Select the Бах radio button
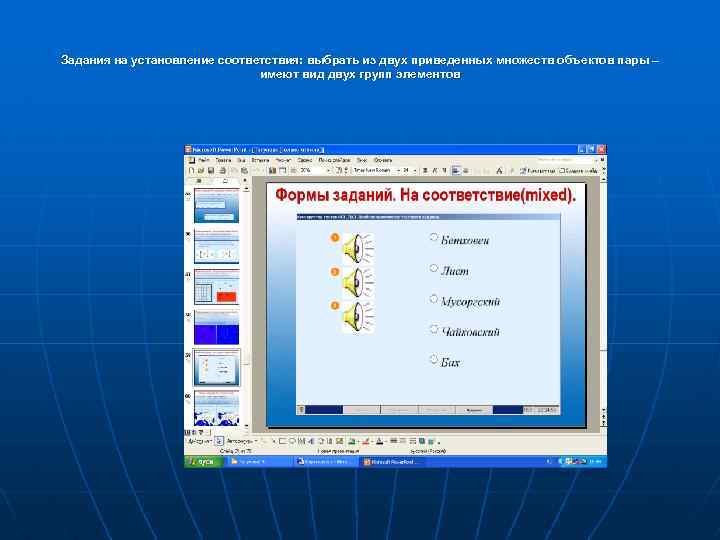 pyautogui.click(x=434, y=360)
